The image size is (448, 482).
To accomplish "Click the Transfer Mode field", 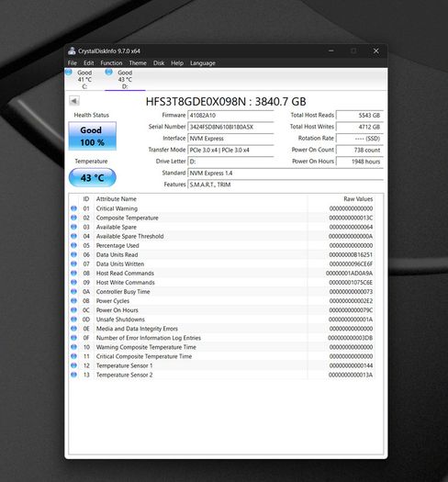I will tap(230, 150).
